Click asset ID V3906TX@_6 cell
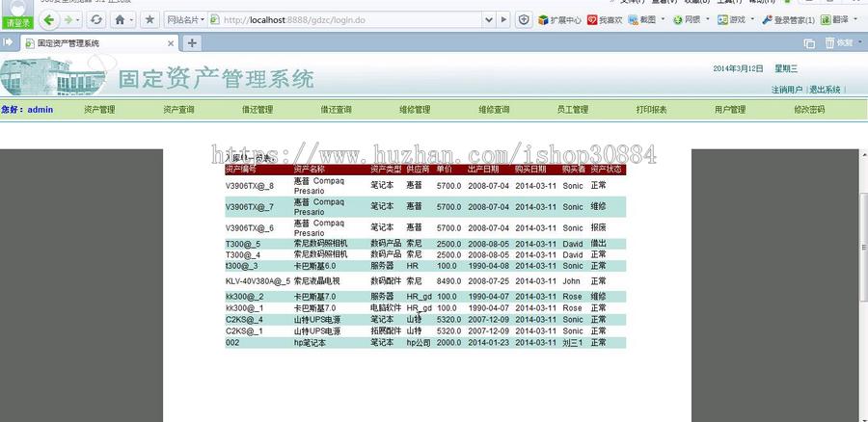868x422 pixels. [x=250, y=228]
